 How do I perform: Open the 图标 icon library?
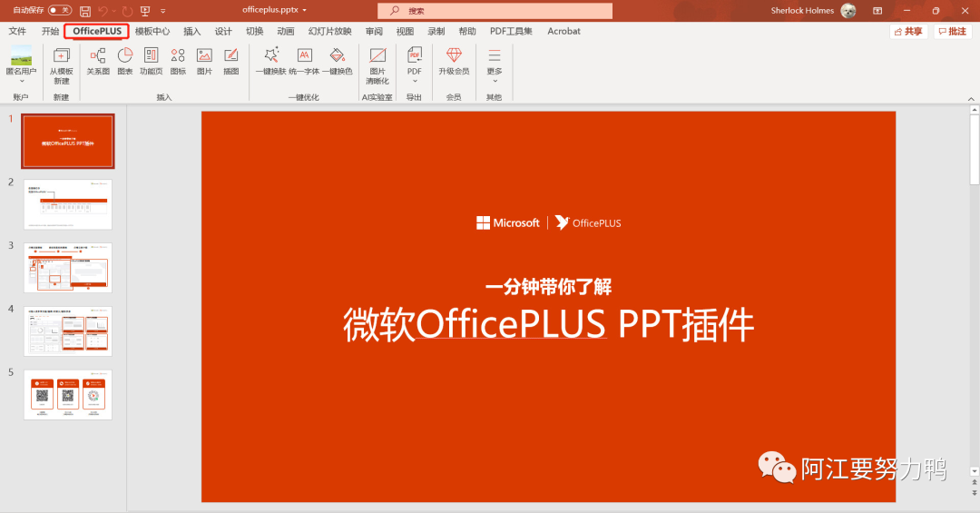tap(178, 62)
